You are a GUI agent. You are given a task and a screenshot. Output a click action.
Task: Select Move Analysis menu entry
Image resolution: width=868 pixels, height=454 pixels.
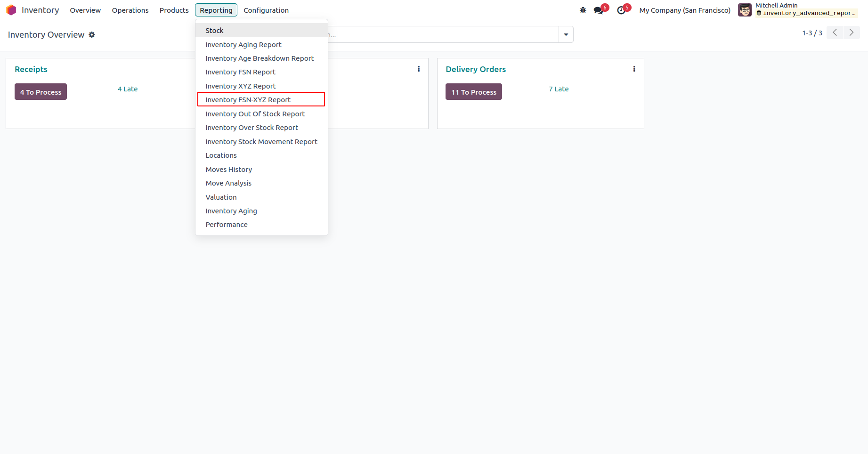pyautogui.click(x=261, y=183)
